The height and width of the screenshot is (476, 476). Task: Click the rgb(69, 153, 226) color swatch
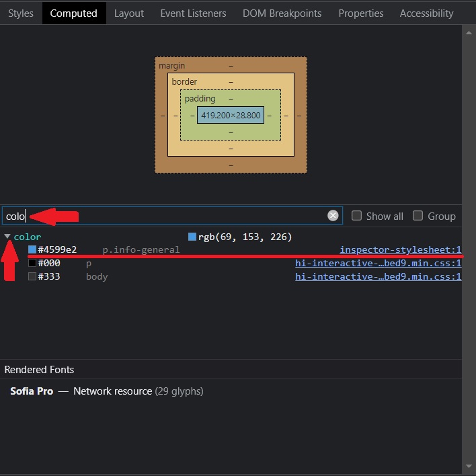pyautogui.click(x=192, y=237)
